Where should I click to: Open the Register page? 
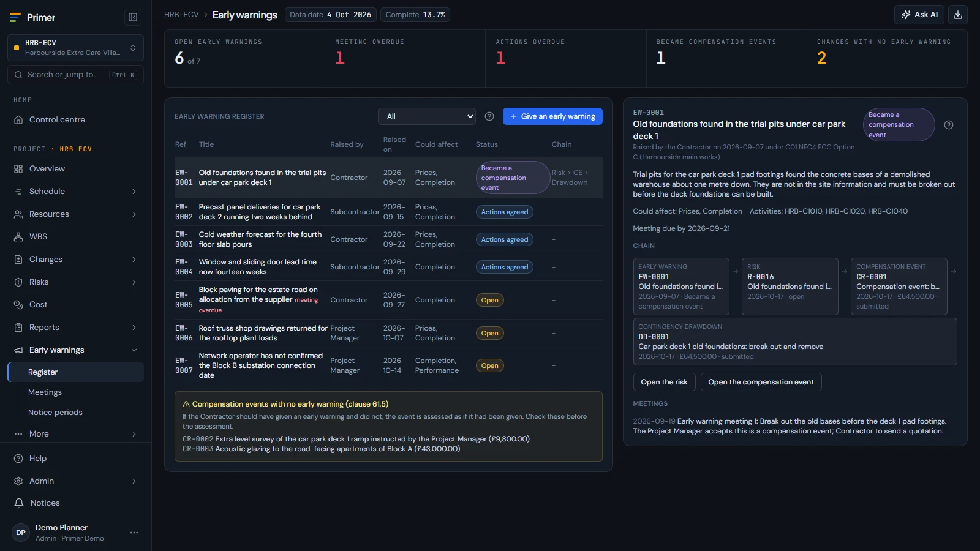pyautogui.click(x=76, y=372)
